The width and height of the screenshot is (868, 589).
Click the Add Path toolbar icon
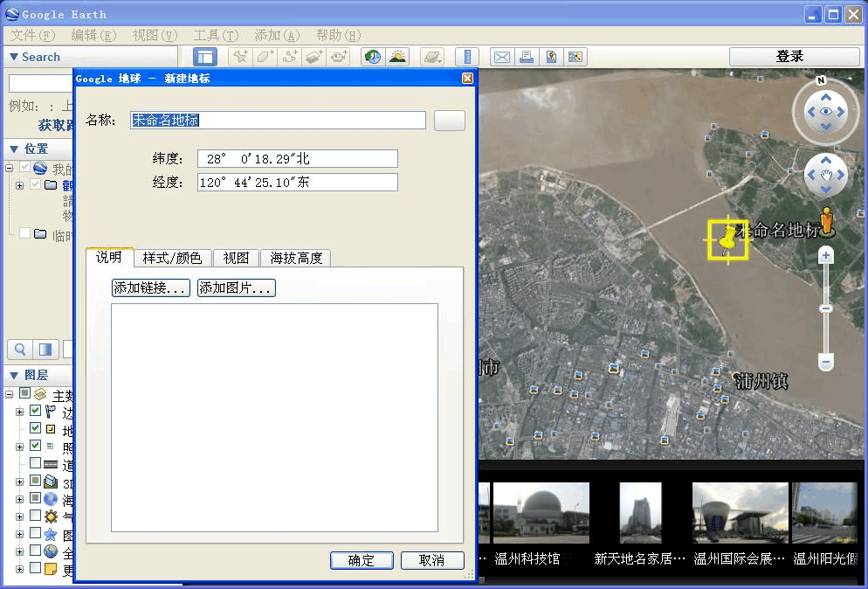[x=289, y=57]
